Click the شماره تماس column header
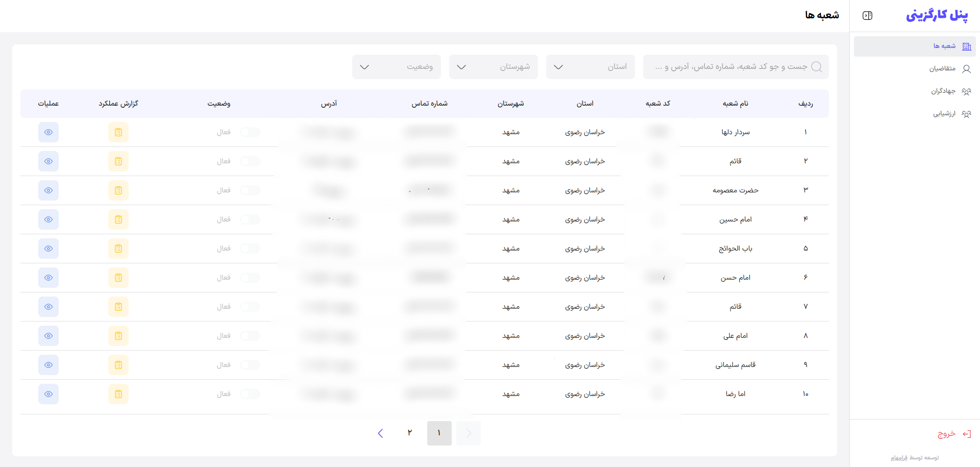The width and height of the screenshot is (980, 467). tap(430, 104)
